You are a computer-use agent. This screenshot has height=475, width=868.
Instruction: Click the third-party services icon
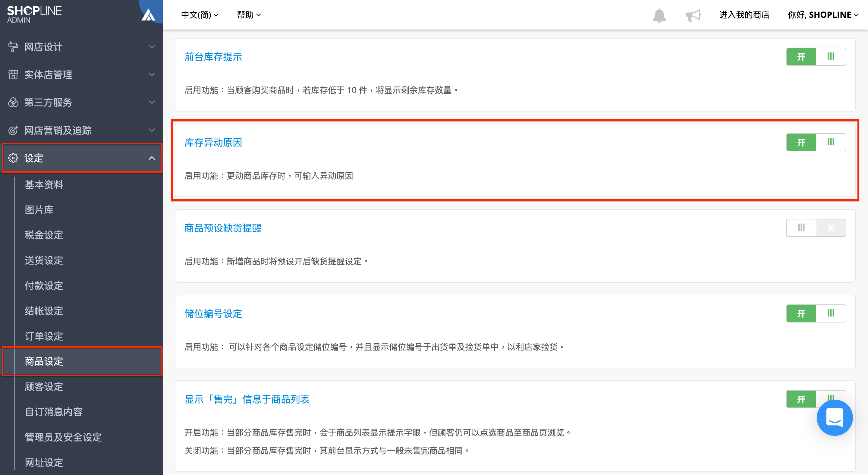click(13, 102)
